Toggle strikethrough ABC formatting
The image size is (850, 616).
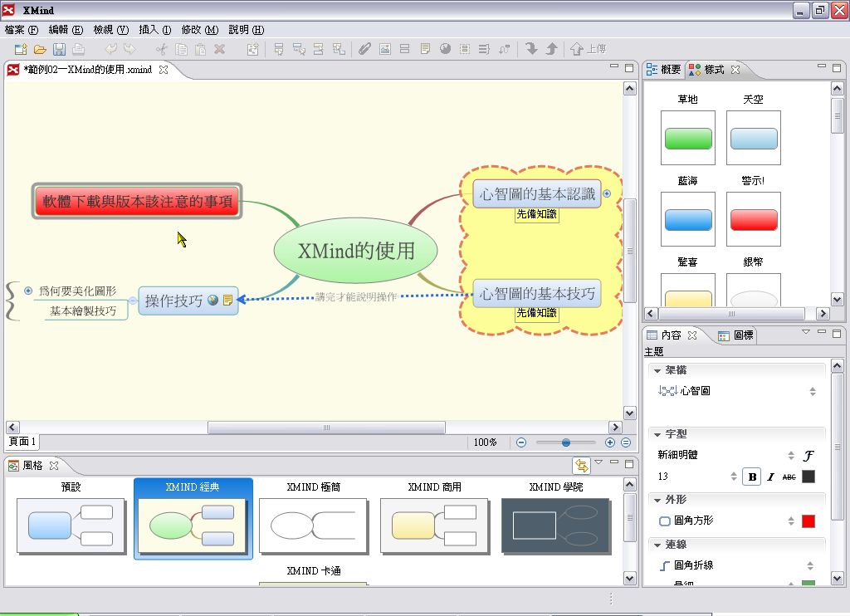click(789, 477)
